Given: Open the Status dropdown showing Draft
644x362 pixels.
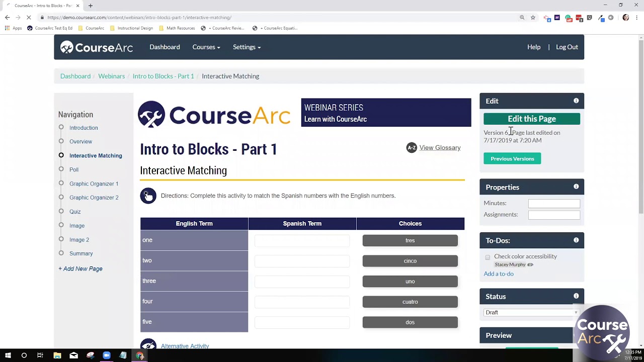Looking at the screenshot, I should tap(531, 312).
